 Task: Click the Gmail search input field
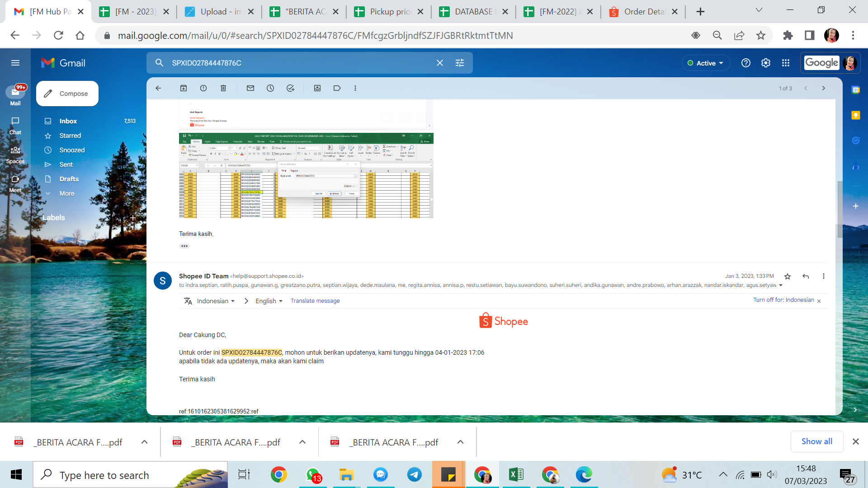(298, 63)
